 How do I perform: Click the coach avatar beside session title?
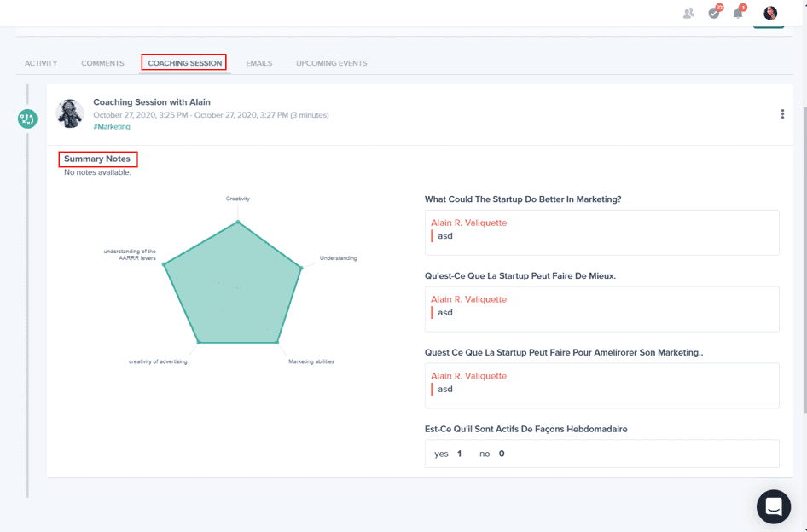pyautogui.click(x=70, y=113)
